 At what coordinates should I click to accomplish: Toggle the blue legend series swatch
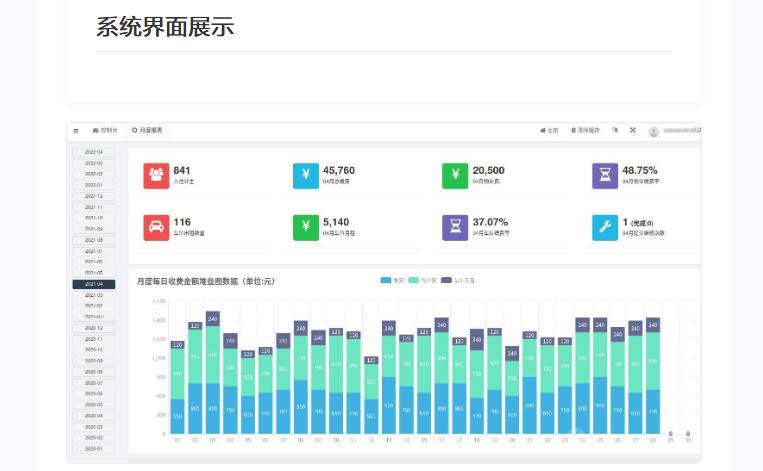(x=386, y=280)
